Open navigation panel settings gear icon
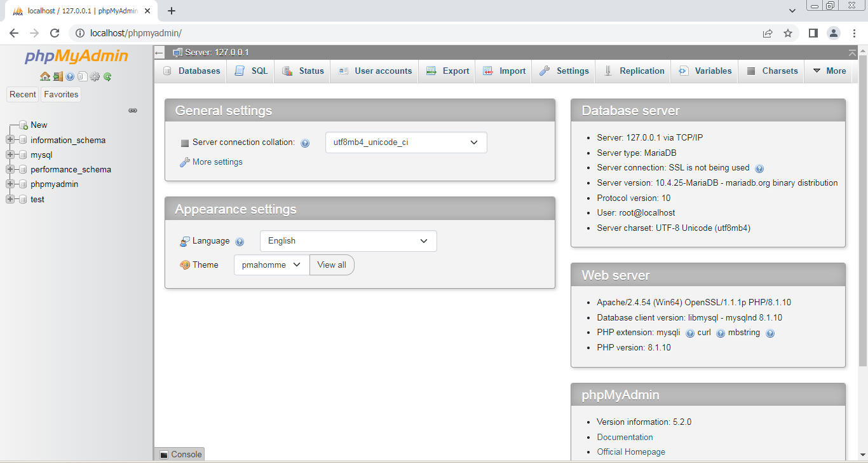 click(95, 76)
